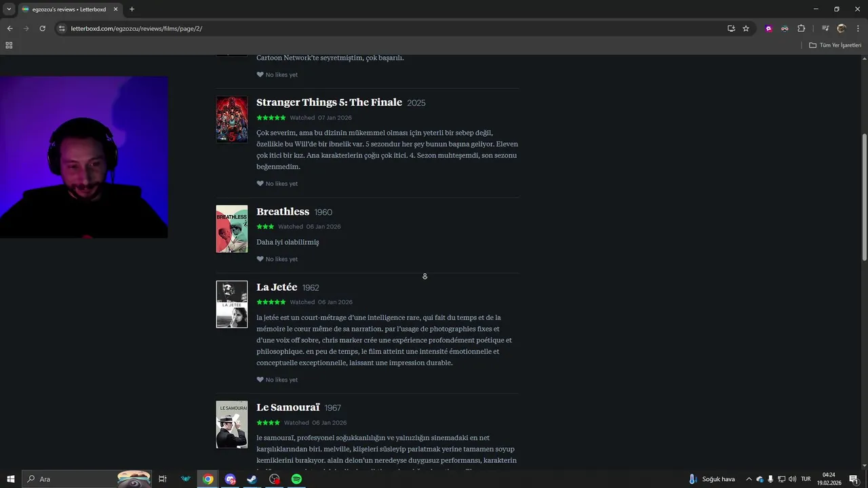The image size is (868, 488).
Task: Open the tab search dropdown arrow
Action: pos(9,9)
